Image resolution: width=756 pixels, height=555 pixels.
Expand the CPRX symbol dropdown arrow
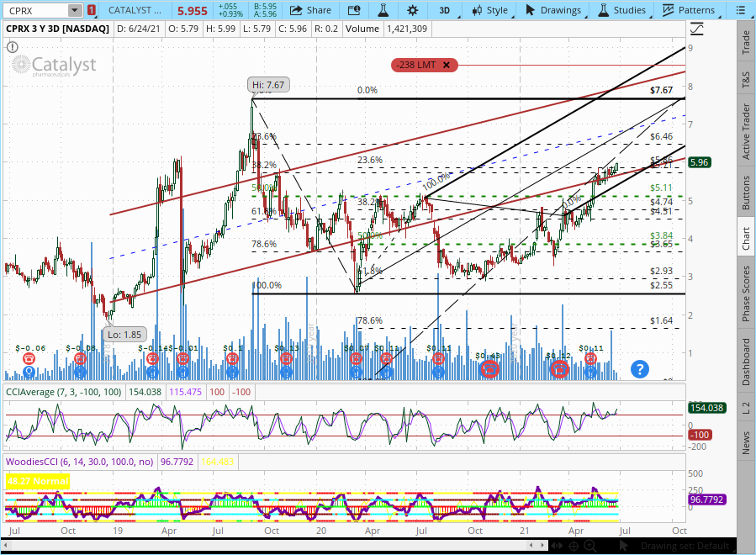76,10
